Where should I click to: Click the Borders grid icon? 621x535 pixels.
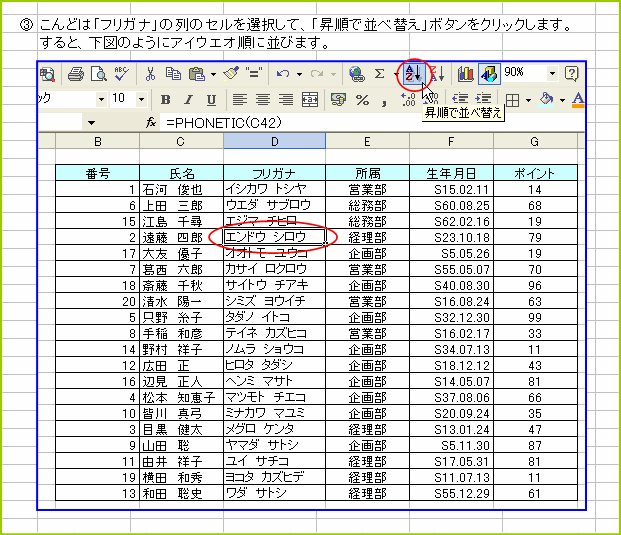point(512,100)
